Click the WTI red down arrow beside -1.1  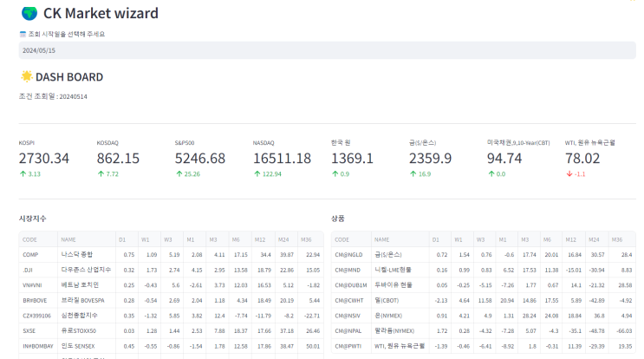(x=569, y=173)
